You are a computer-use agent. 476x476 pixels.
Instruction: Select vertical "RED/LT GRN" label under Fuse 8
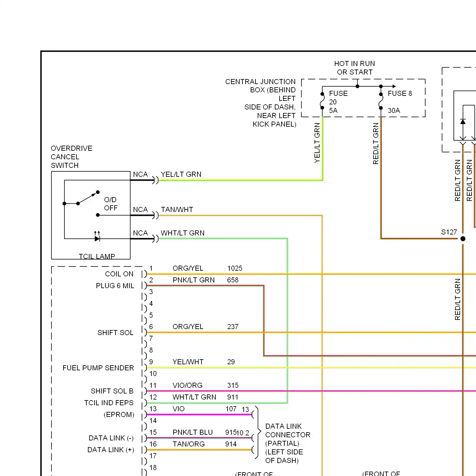(376, 143)
